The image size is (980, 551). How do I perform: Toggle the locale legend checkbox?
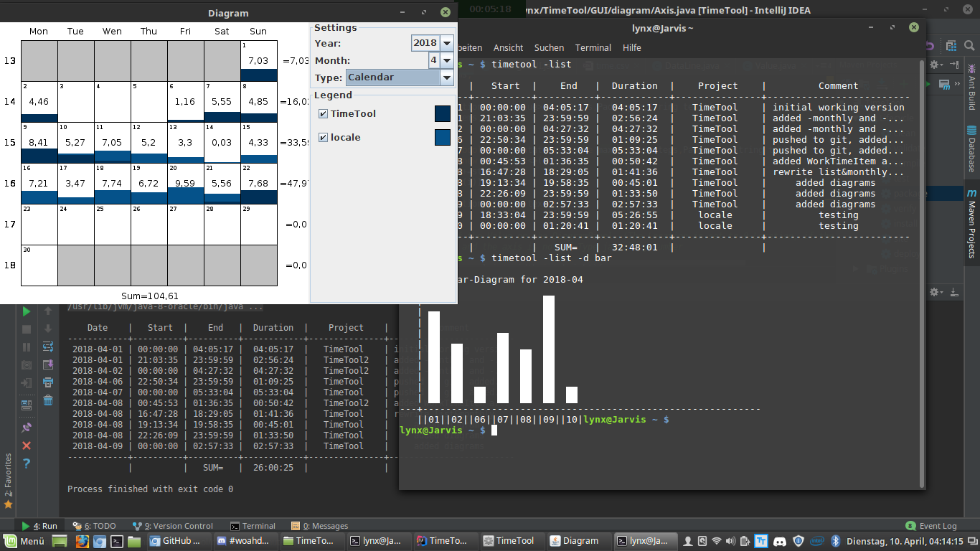[x=324, y=137]
